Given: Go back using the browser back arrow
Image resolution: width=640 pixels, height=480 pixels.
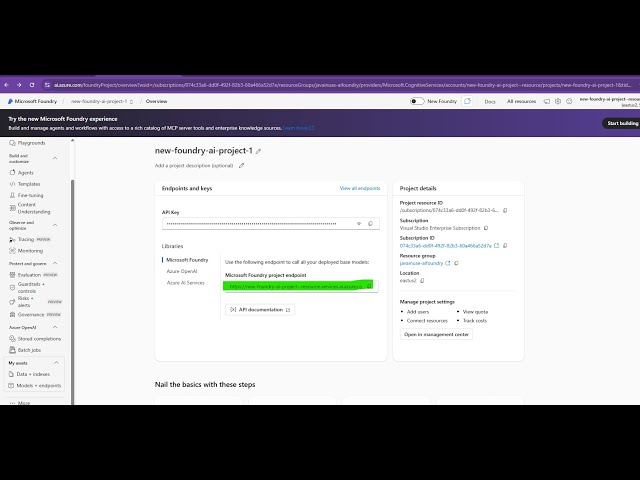Looking at the screenshot, I should (x=7, y=85).
